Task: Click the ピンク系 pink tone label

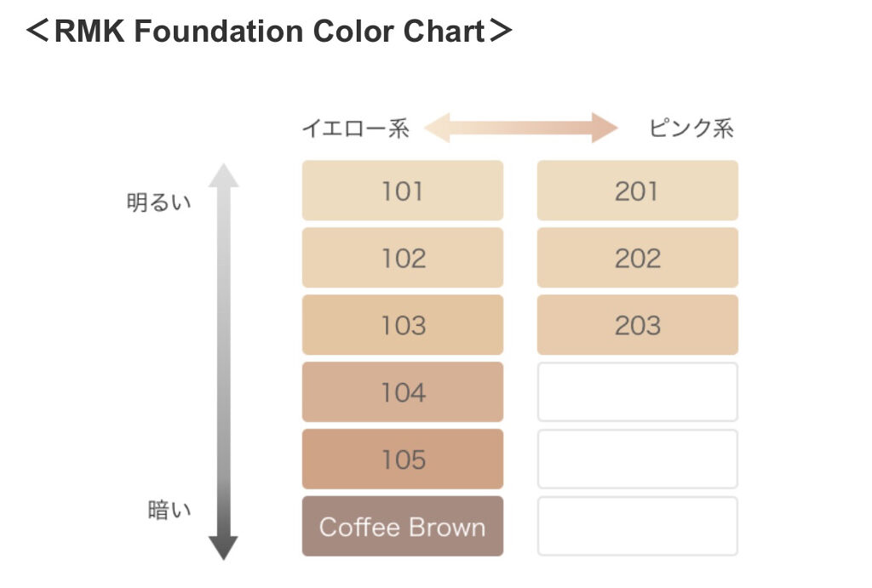Action: click(x=691, y=129)
